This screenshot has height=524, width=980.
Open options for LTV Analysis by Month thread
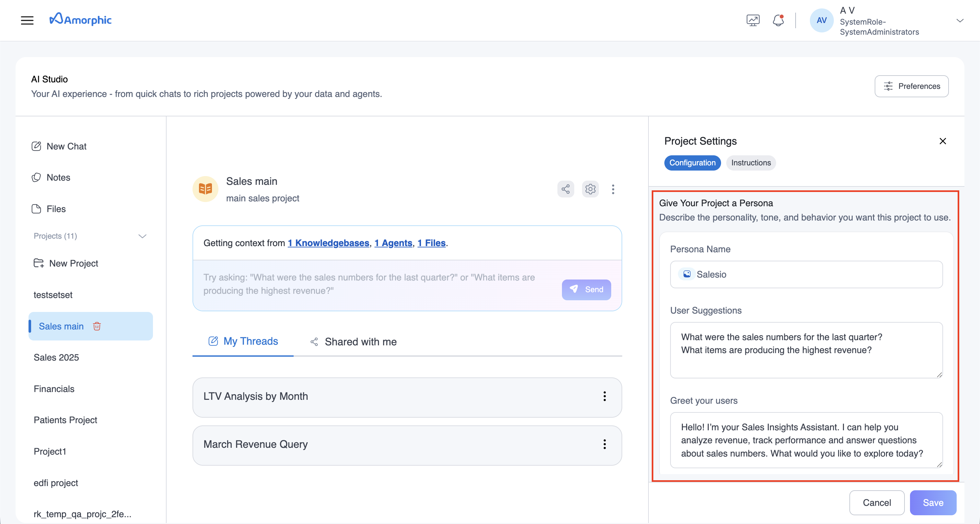pos(604,396)
